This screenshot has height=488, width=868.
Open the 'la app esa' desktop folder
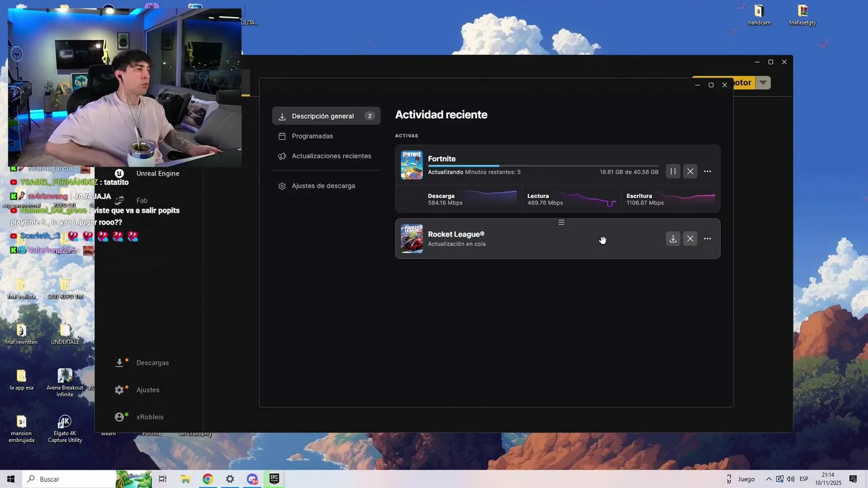pos(21,380)
